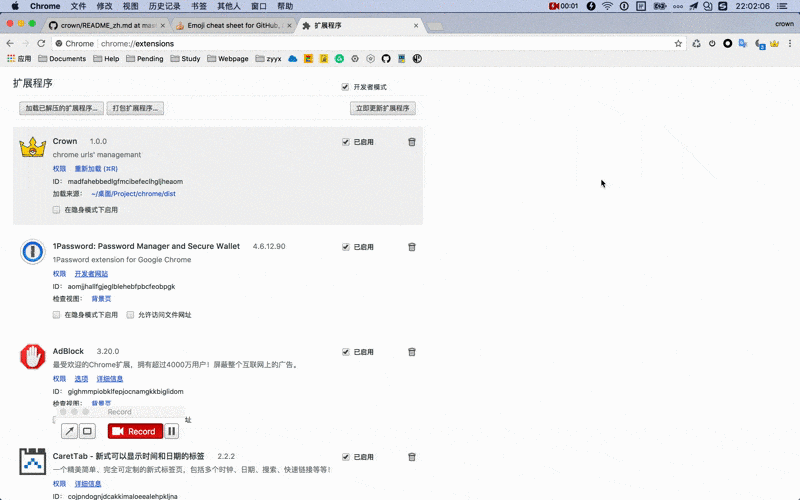Viewport: 800px width, 500px height.
Task: Open the Webpage bookmark folder
Action: tap(228, 59)
